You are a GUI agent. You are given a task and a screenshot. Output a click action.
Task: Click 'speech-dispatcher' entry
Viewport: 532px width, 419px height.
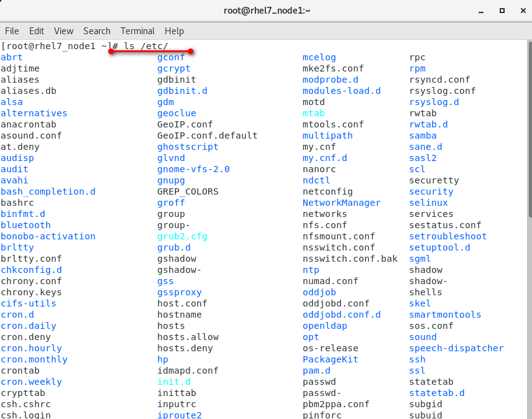(x=456, y=348)
